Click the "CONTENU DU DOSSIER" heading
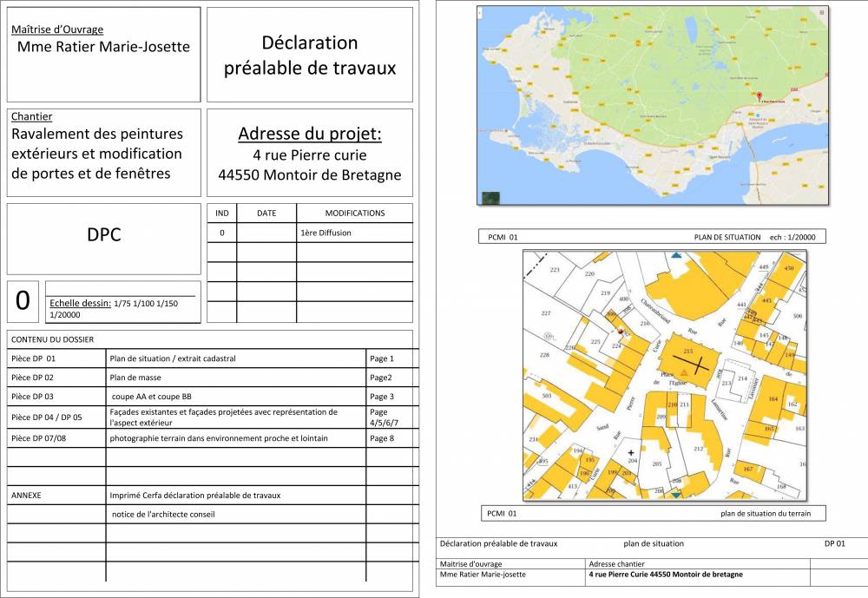 pos(53,339)
